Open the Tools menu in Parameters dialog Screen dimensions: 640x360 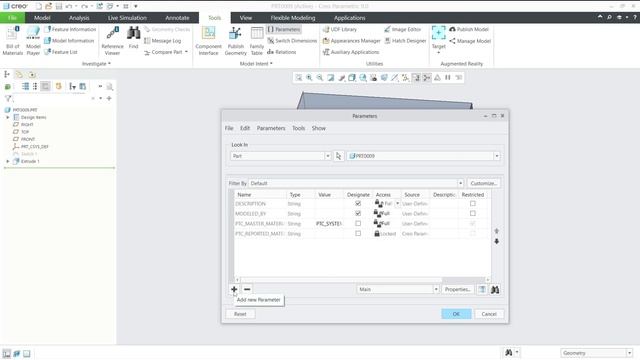pyautogui.click(x=298, y=128)
